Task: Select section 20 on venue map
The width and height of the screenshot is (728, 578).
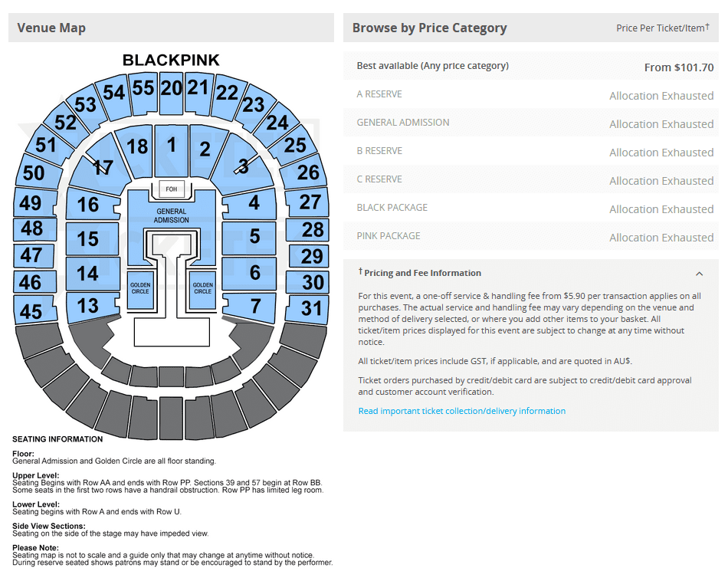Action: tap(172, 93)
